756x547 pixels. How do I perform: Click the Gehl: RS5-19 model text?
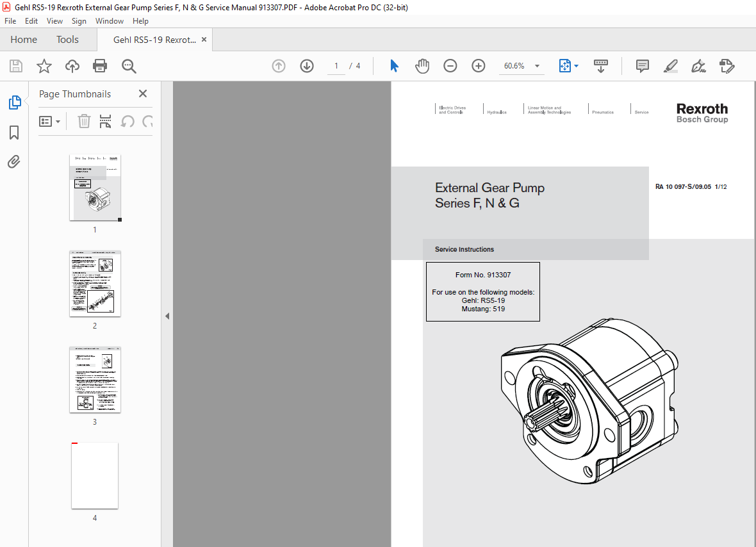coord(483,300)
